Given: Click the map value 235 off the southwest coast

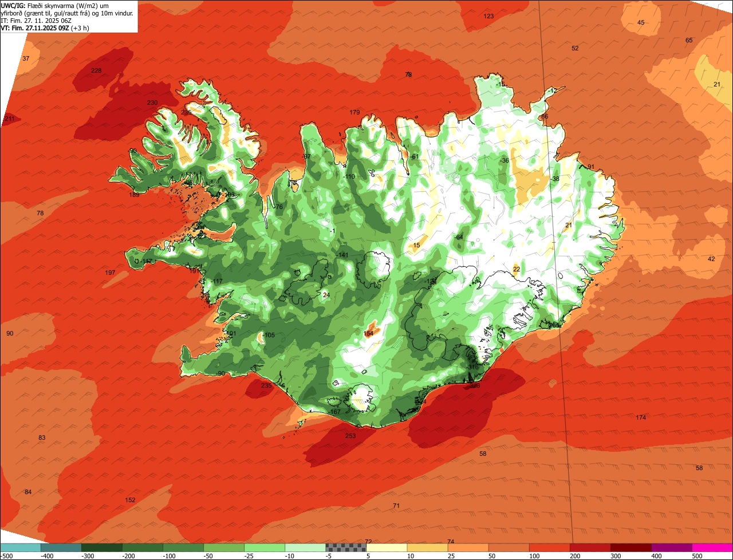Looking at the screenshot, I should coord(266,385).
